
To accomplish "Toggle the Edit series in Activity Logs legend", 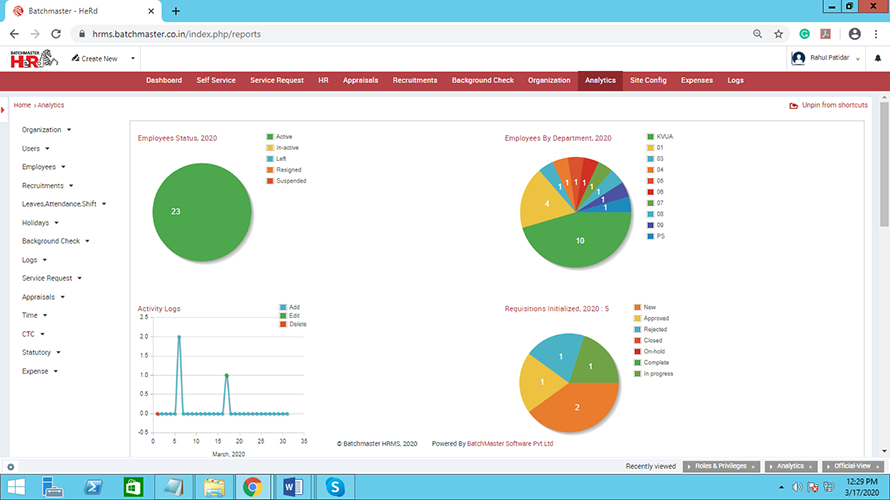I will (x=295, y=315).
